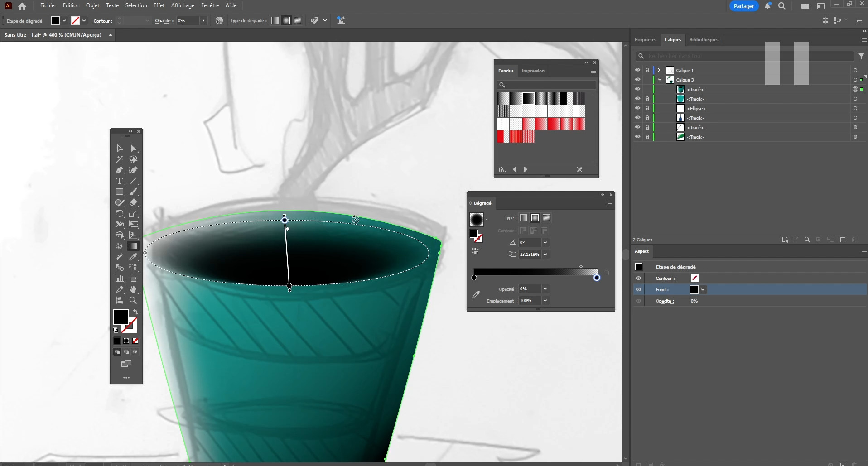The height and width of the screenshot is (466, 868).
Task: Toggle the lock on Calque 1
Action: point(647,70)
